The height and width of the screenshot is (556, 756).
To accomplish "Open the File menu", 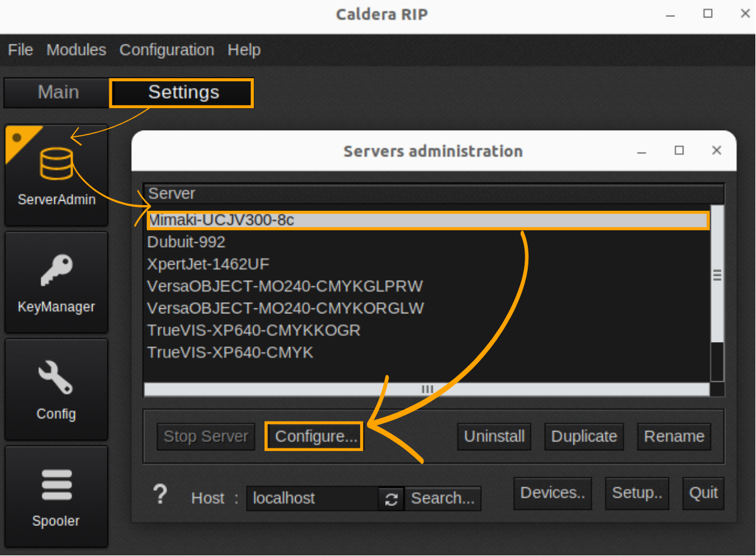I will (20, 50).
